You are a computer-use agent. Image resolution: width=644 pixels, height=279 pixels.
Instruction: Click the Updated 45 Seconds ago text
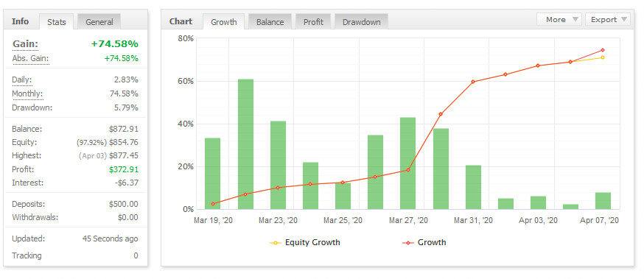(x=110, y=239)
